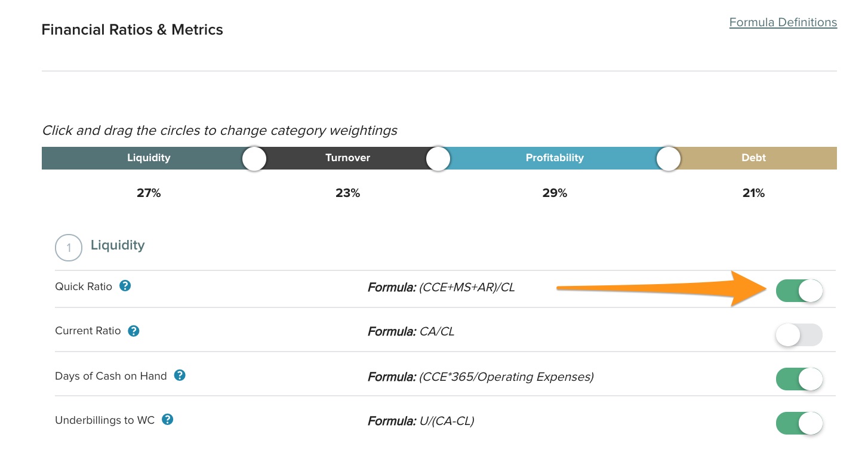This screenshot has height=462, width=868.
Task: Enable the Current Ratio toggle
Action: (799, 335)
